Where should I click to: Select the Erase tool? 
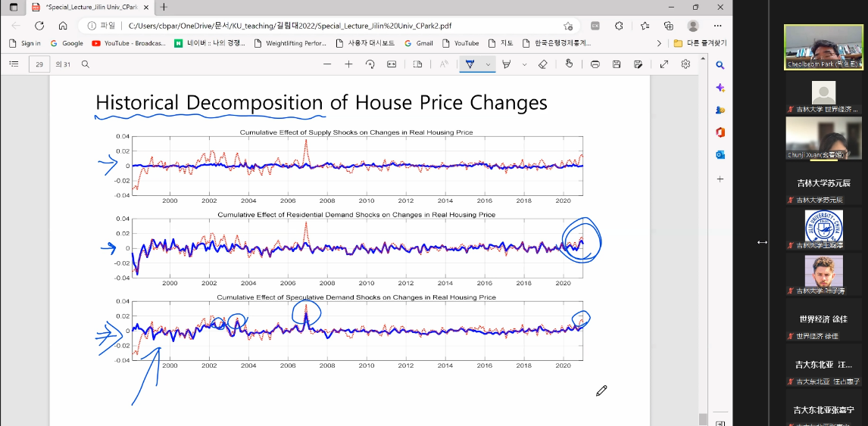[x=542, y=64]
